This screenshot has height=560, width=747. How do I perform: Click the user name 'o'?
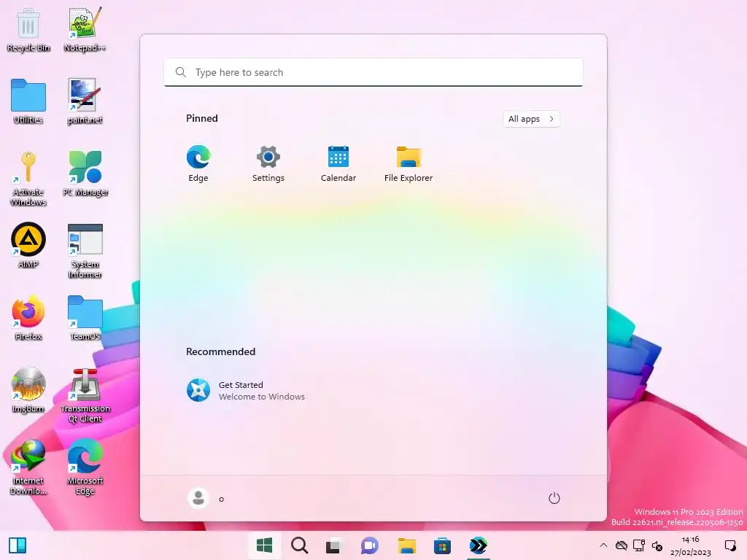[221, 499]
